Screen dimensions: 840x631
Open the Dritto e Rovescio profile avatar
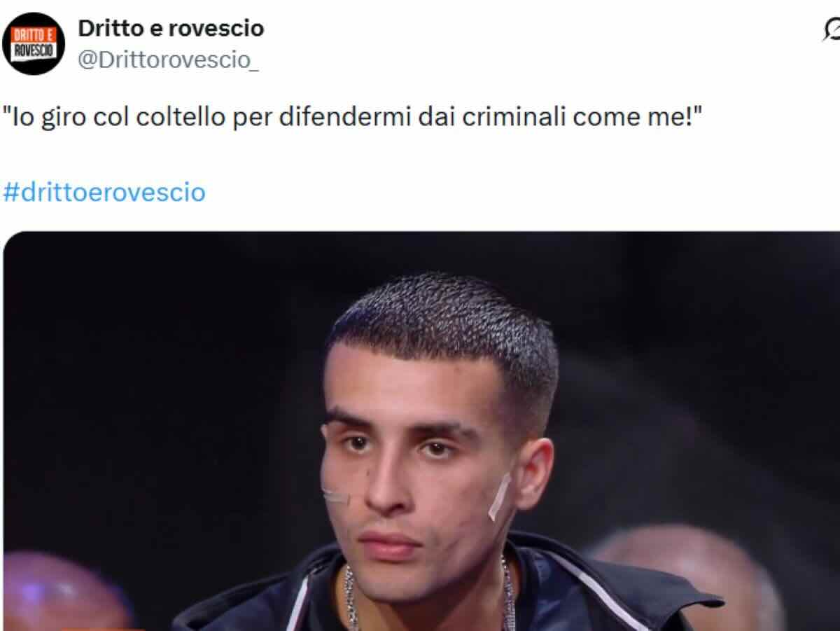tap(33, 43)
